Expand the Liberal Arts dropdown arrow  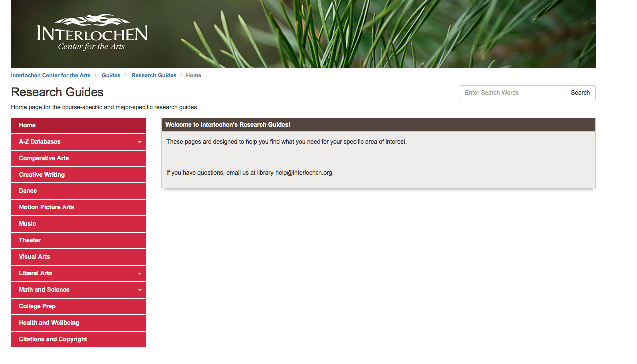pyautogui.click(x=140, y=274)
